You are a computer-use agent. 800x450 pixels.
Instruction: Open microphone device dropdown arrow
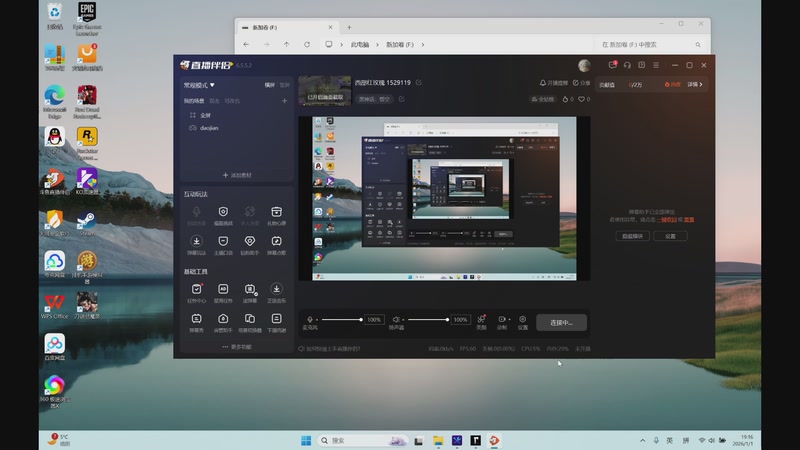coord(317,320)
